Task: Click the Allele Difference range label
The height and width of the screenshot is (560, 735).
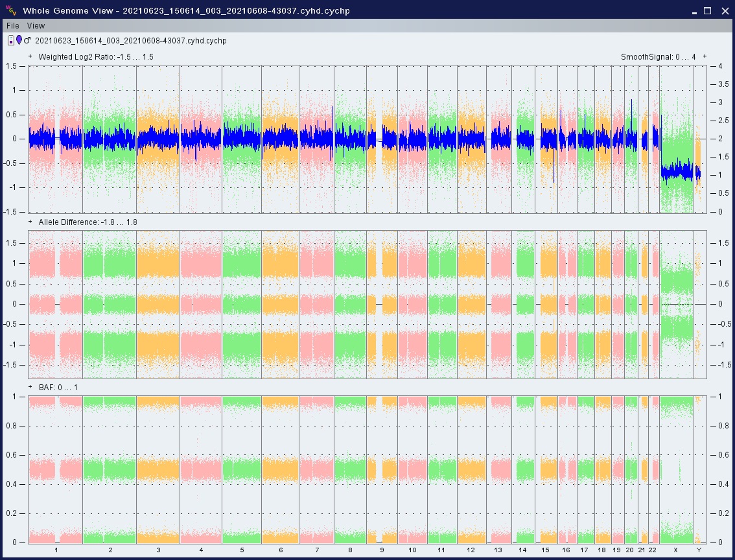Action: point(87,222)
